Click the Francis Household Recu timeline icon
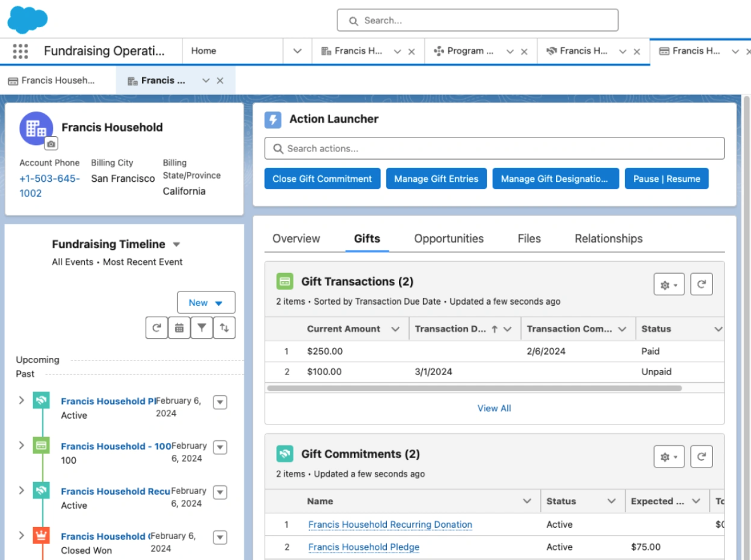 [41, 490]
